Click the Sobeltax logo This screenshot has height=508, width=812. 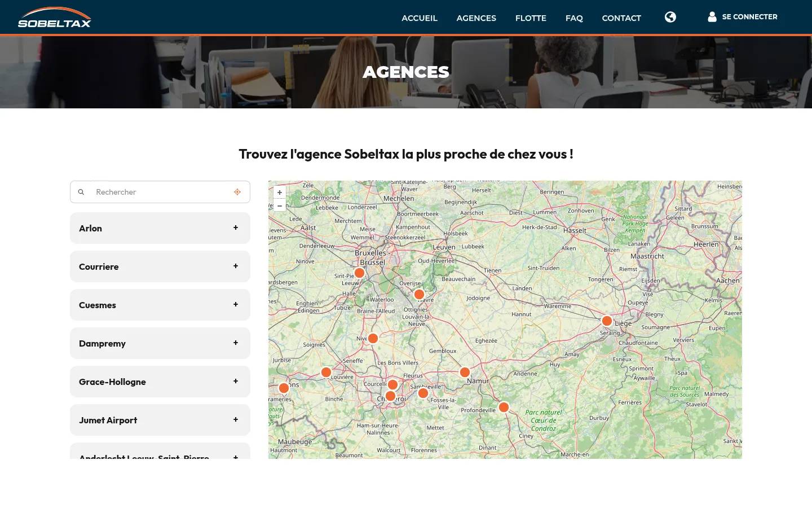[54, 17]
